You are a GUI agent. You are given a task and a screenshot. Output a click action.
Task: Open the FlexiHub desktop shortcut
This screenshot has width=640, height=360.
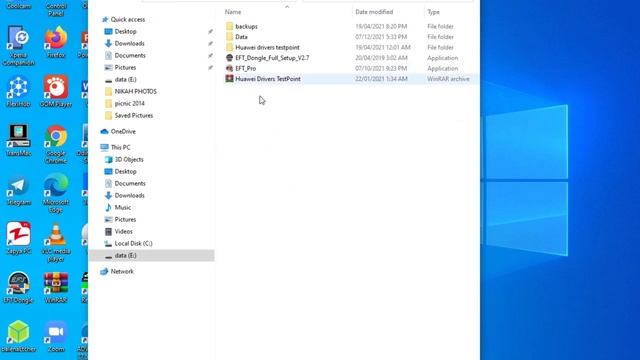pos(18,91)
